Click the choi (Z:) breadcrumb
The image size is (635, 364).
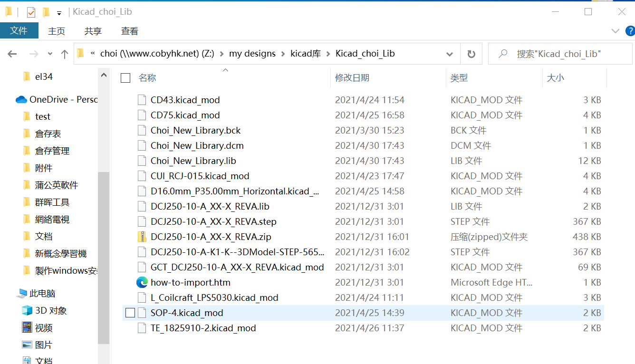point(157,54)
